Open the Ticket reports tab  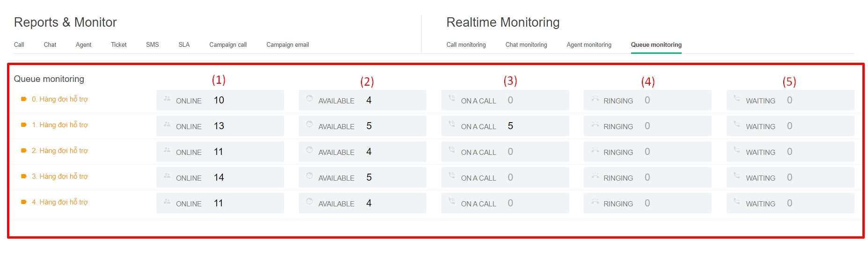coord(118,45)
